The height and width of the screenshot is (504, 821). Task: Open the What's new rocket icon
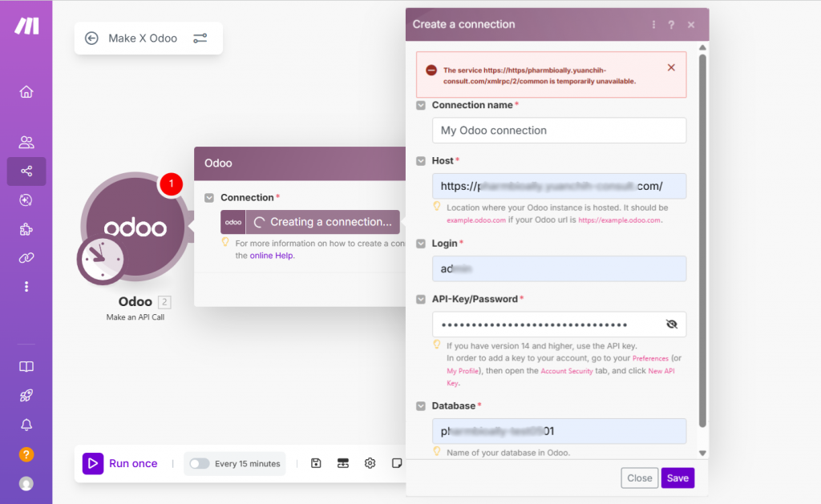point(26,396)
